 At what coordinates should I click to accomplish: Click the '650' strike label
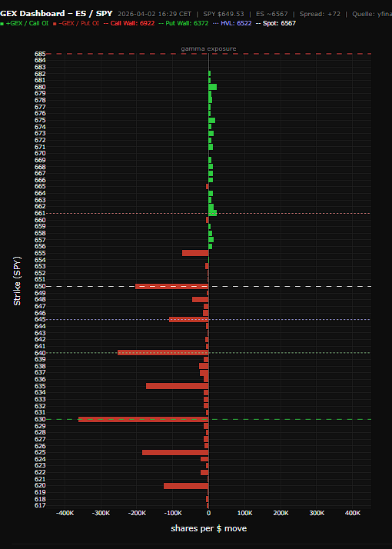(x=40, y=286)
